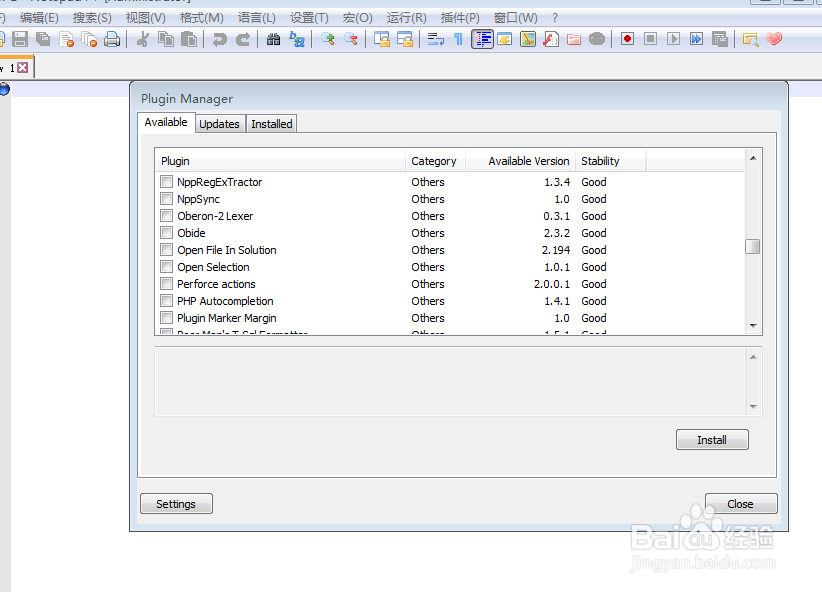Click the Settings button
822x592 pixels.
[x=176, y=504]
